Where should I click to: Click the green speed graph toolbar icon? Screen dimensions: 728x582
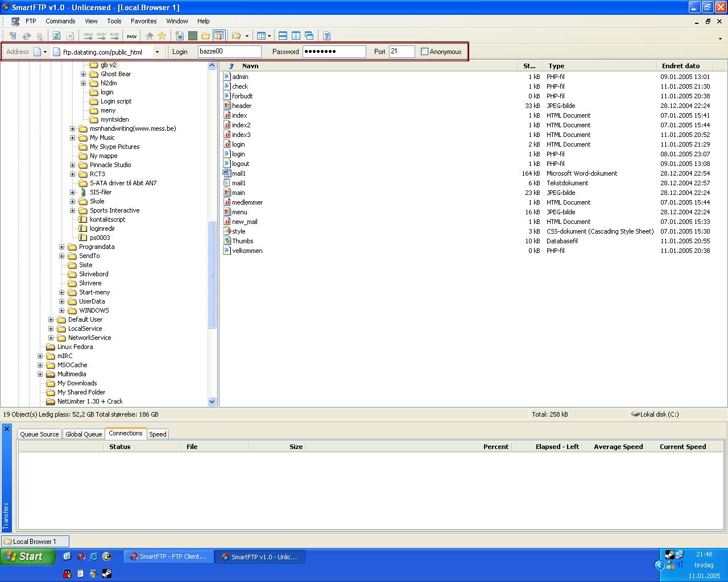pyautogui.click(x=193, y=36)
